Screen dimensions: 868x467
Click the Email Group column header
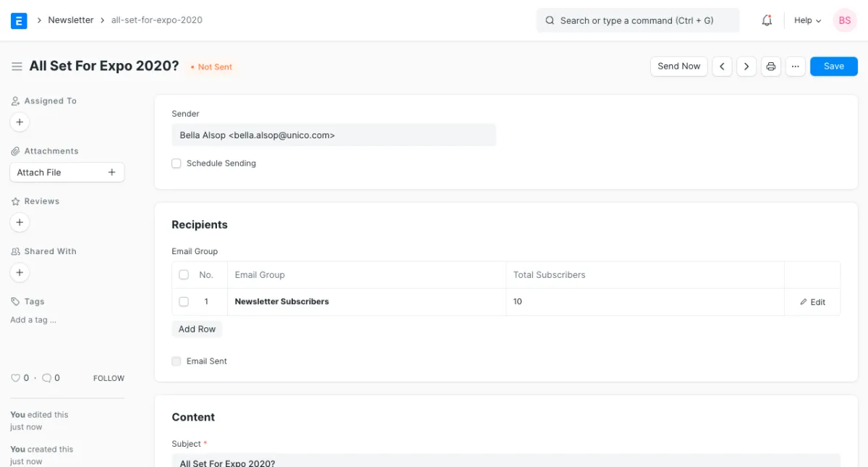pyautogui.click(x=260, y=275)
